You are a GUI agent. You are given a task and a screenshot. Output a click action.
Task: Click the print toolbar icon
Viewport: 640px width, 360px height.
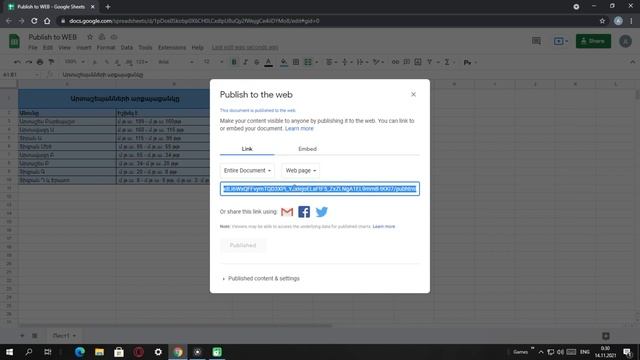(40, 62)
